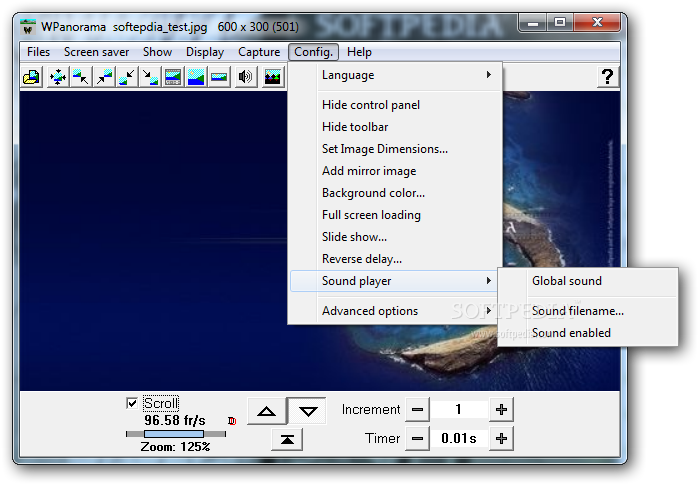This screenshot has height=485, width=699.
Task: Click the Zoom: 125% label
Action: point(175,447)
